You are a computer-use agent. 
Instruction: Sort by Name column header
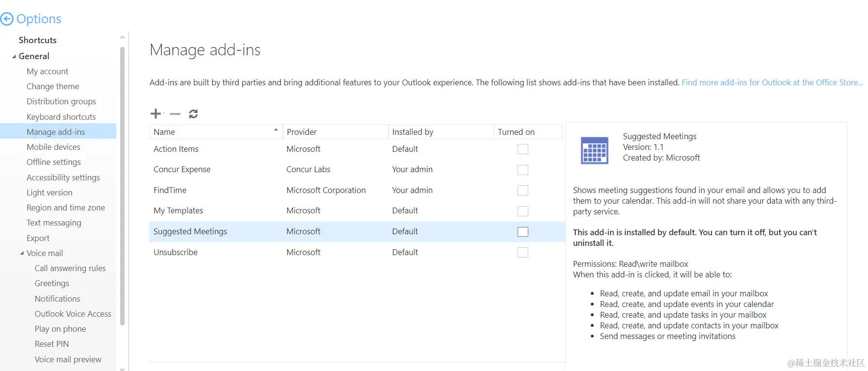click(216, 132)
